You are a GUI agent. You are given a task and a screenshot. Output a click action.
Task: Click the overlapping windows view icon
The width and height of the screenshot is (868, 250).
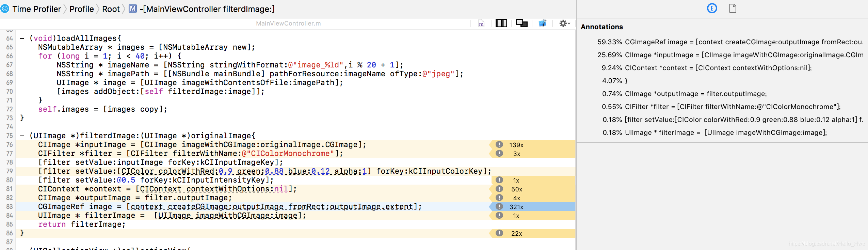[521, 23]
